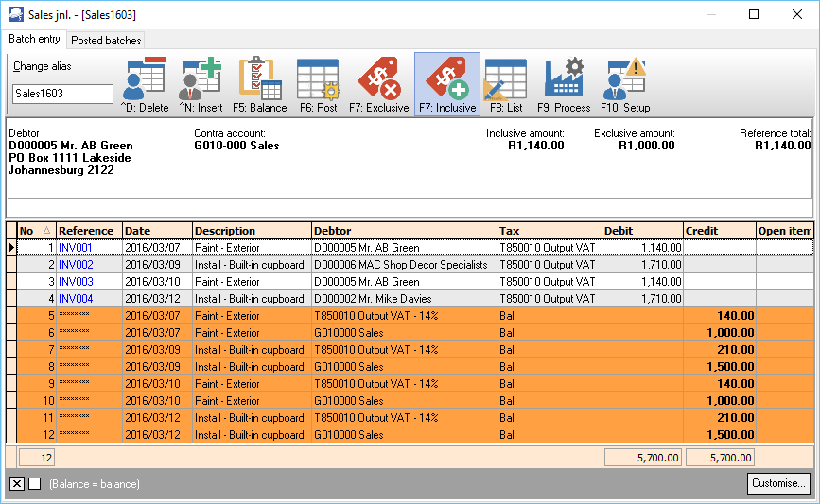Toggle the empty checkbox at bottom left
The width and height of the screenshot is (820, 504).
coord(35,484)
